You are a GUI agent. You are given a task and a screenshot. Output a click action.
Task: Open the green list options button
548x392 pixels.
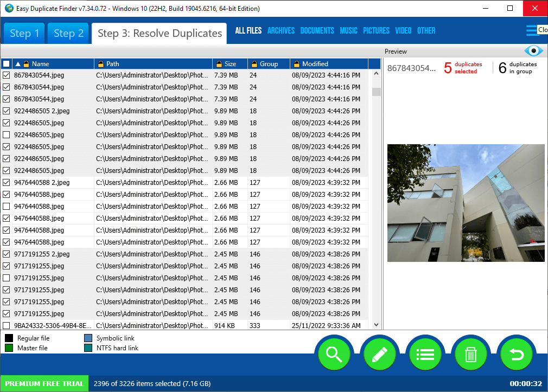click(425, 354)
